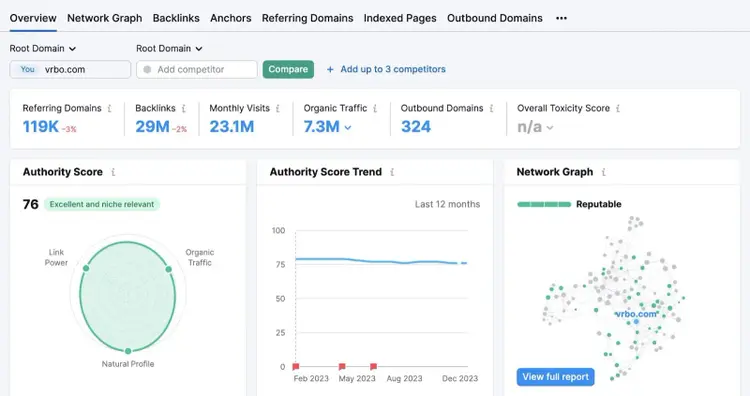The height and width of the screenshot is (396, 750).
Task: Open the Authority Score info icon
Action: (113, 172)
